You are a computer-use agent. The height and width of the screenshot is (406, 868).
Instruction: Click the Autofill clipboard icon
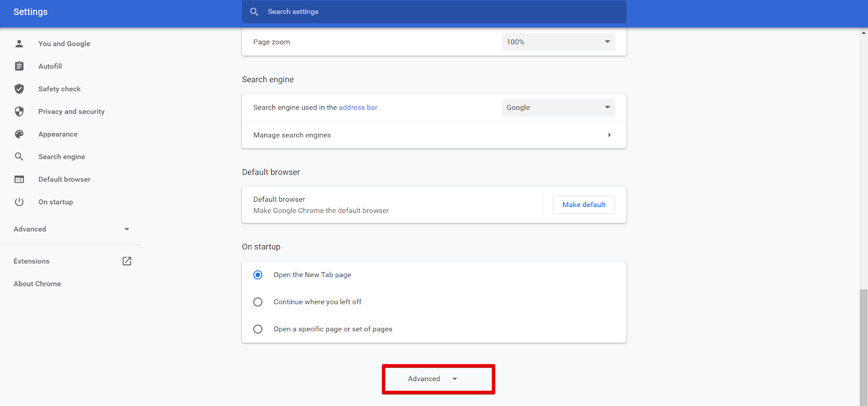(x=19, y=66)
